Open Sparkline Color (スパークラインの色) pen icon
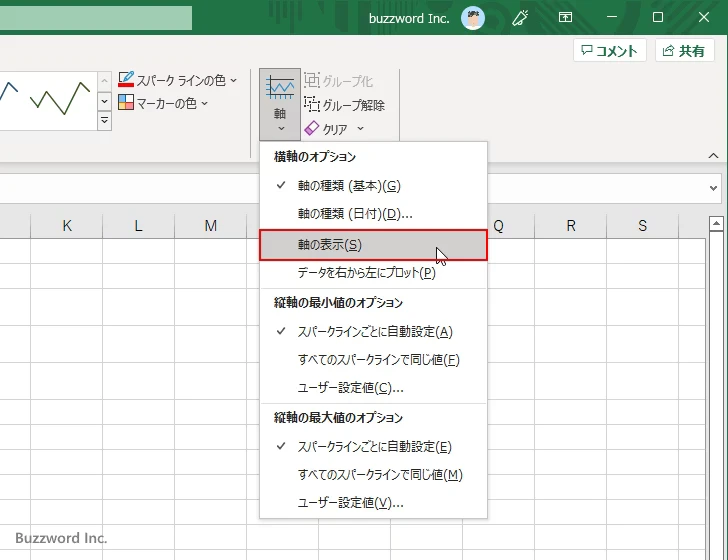Image resolution: width=728 pixels, height=560 pixels. pos(126,80)
